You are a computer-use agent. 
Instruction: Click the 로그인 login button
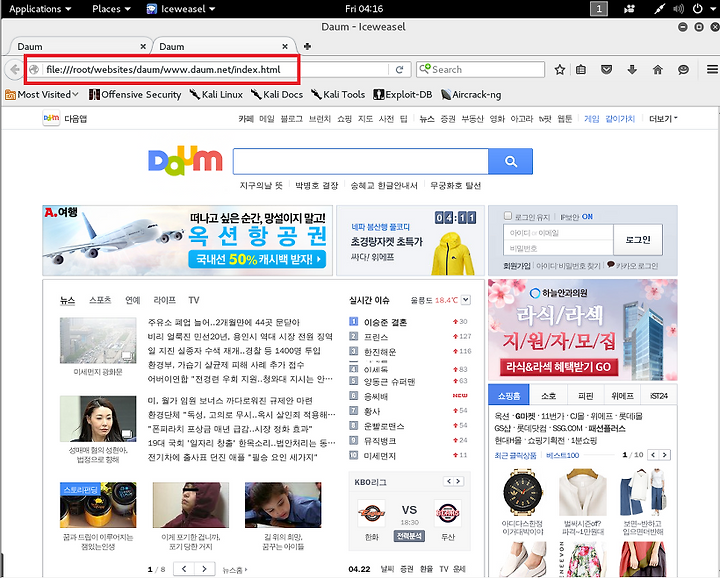[x=638, y=240]
